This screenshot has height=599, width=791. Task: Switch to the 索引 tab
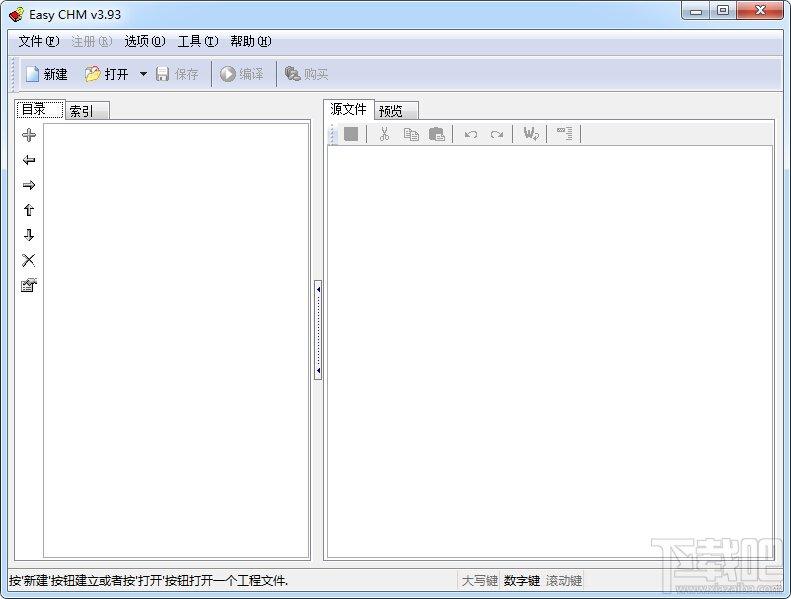pos(87,111)
